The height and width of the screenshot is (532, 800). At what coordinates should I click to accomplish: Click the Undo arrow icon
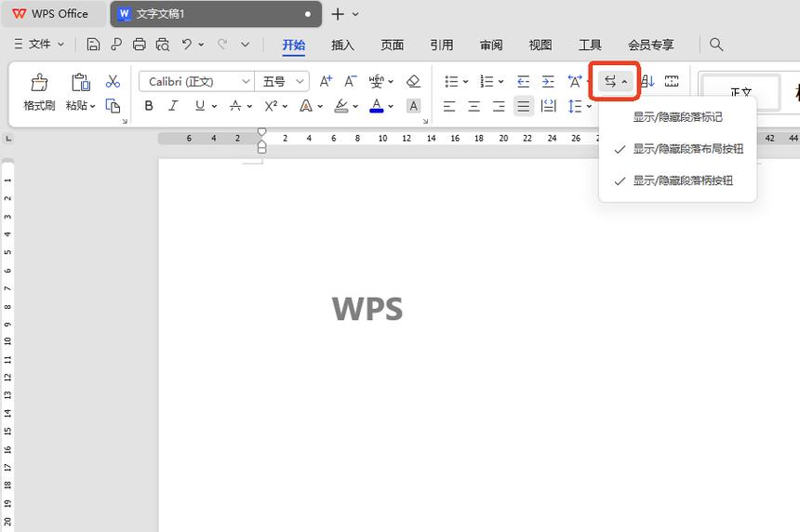pos(187,45)
